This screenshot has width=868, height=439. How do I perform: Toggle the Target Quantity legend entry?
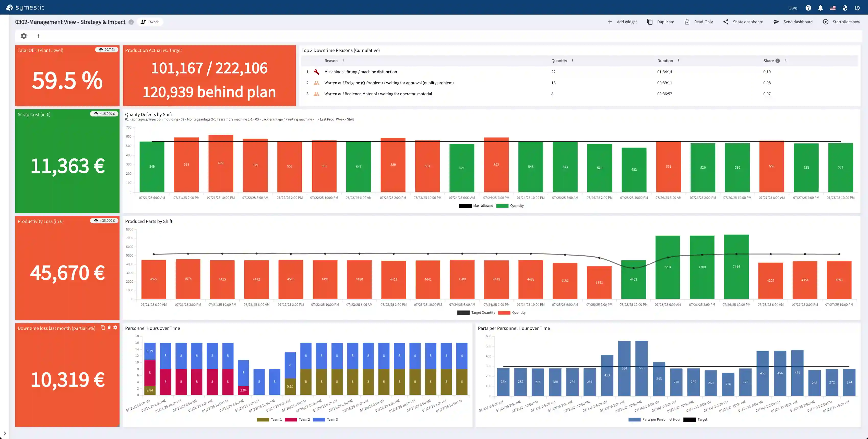483,313
